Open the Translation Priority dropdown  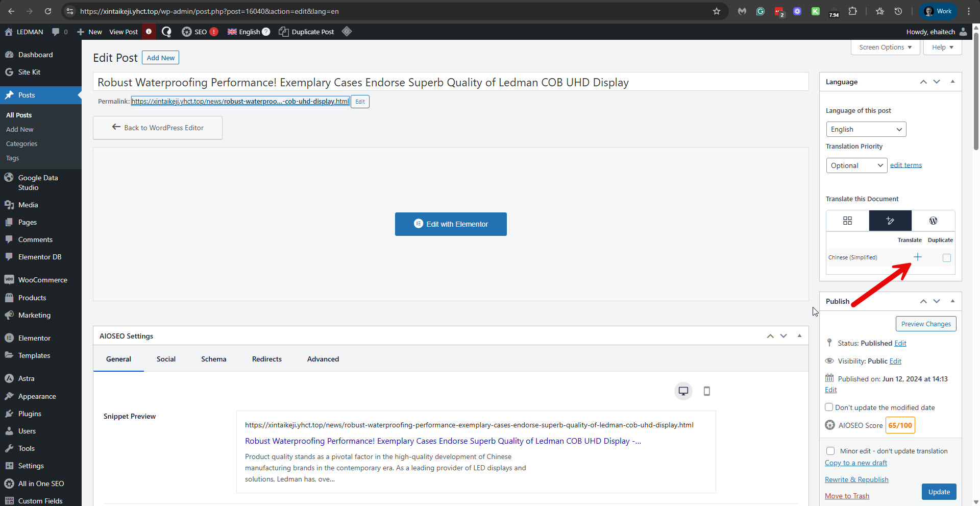856,165
